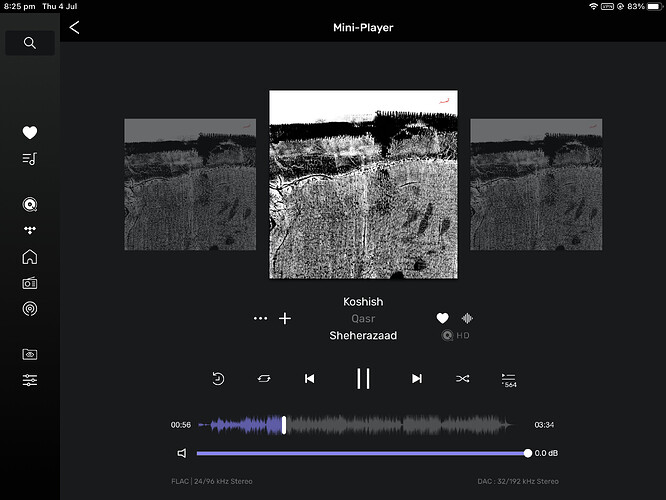Skip to the next track
The height and width of the screenshot is (500, 666).
(417, 379)
